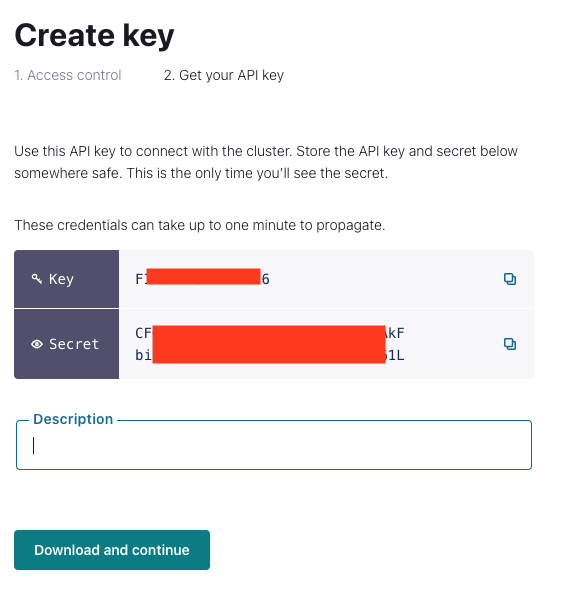This screenshot has height=602, width=578.
Task: Click the secret line starting with bi
Action: pyautogui.click(x=270, y=355)
